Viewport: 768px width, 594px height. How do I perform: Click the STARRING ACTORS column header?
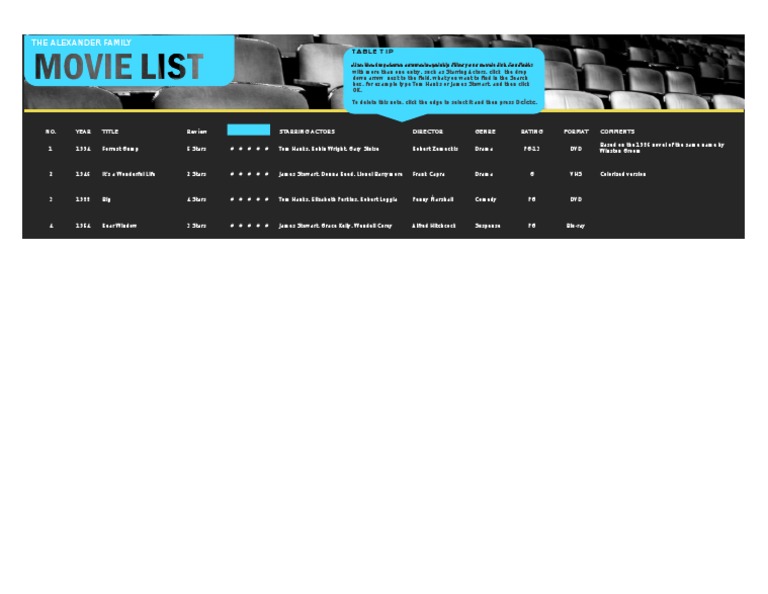tap(307, 132)
